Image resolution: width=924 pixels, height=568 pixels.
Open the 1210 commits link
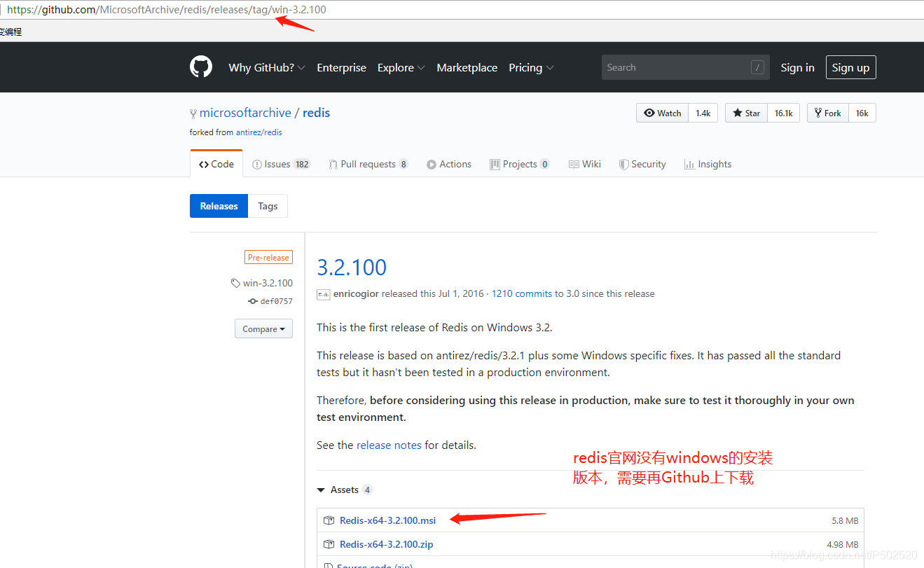tap(522, 293)
